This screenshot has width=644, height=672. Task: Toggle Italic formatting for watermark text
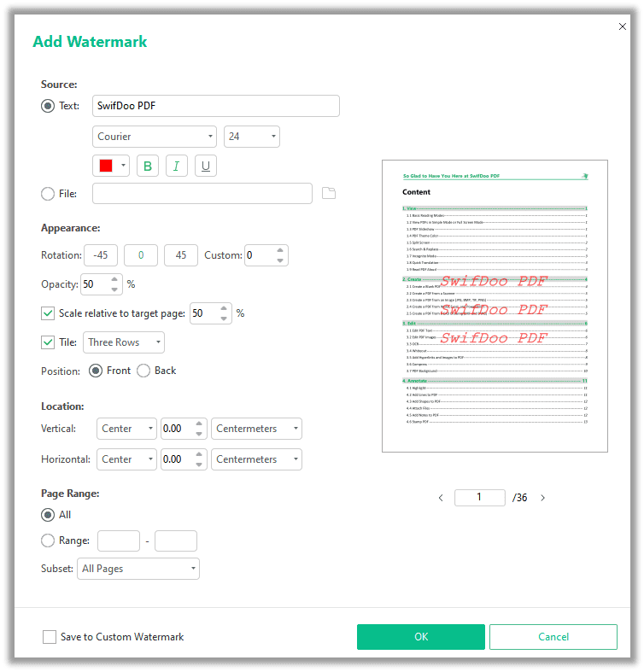click(x=176, y=166)
